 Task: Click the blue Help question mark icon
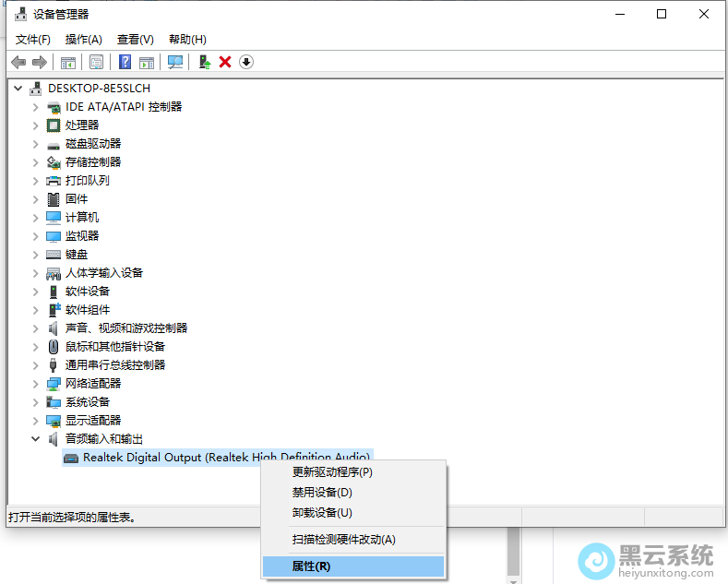(125, 62)
